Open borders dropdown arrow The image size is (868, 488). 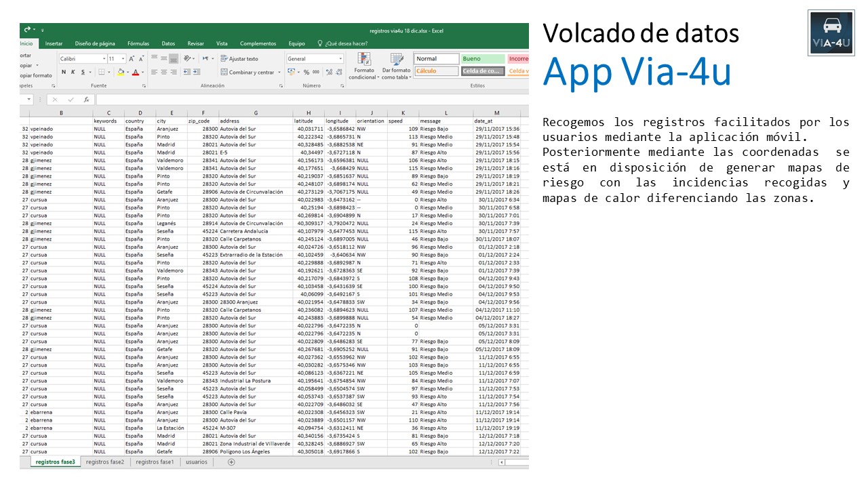[x=109, y=73]
